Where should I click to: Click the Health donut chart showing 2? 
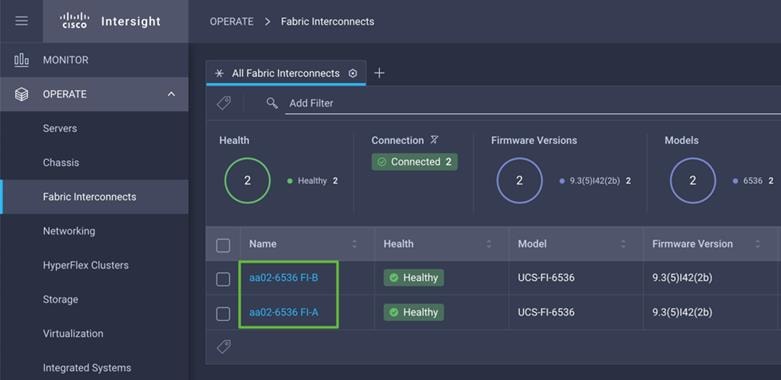pyautogui.click(x=247, y=181)
